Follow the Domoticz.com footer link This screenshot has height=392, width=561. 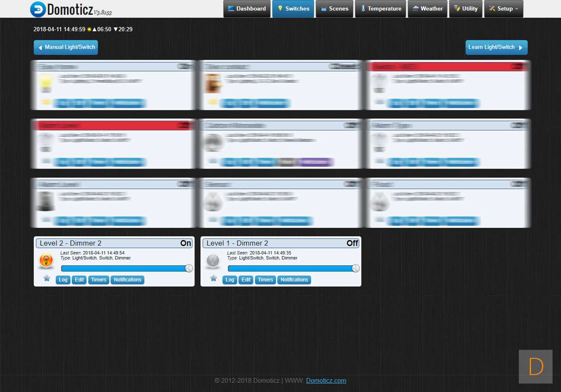(x=326, y=380)
